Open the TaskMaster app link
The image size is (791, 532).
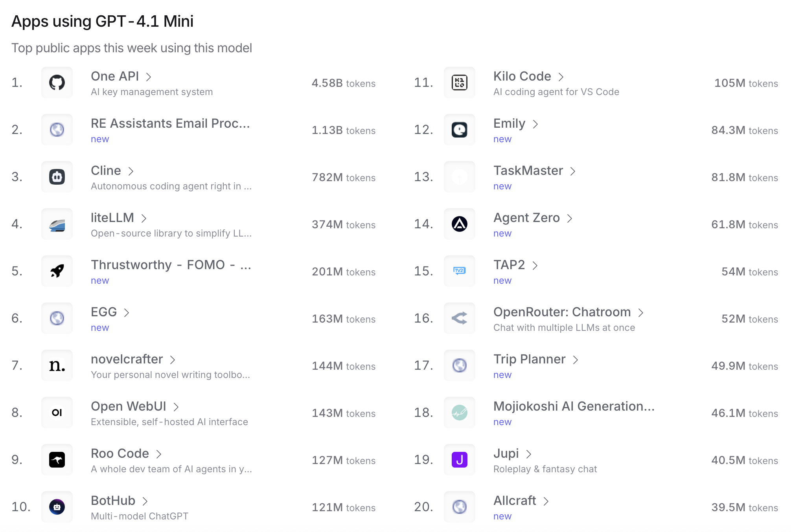528,171
